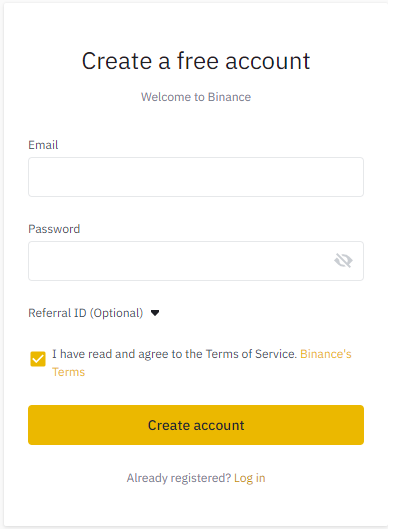Click the Referral ID (Optional) label text
The image size is (398, 529).
click(x=86, y=313)
